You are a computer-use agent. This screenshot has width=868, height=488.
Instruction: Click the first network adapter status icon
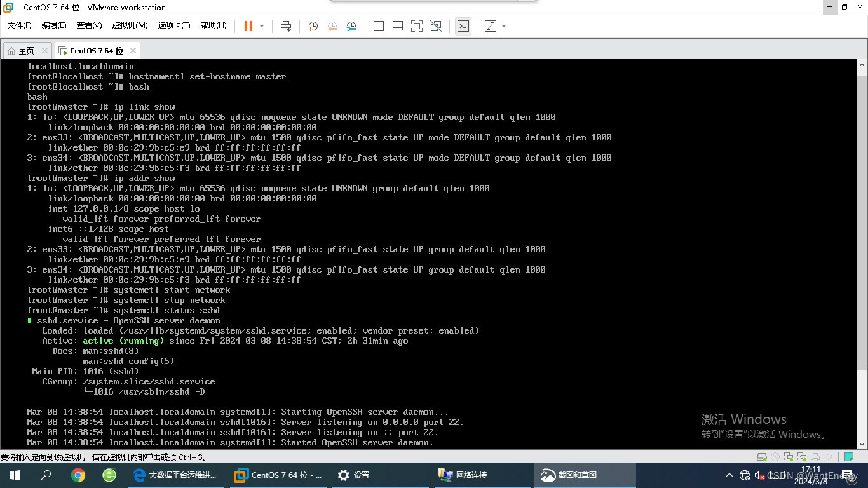(789, 457)
